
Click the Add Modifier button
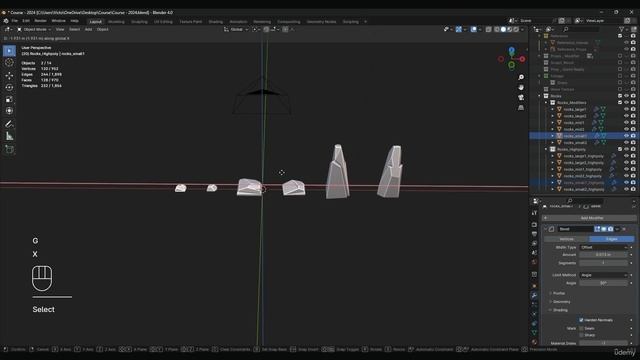[x=590, y=218]
